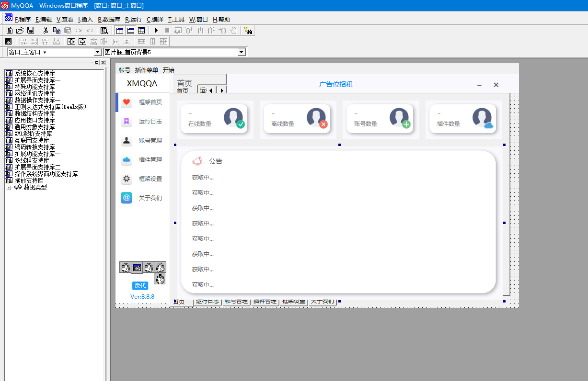Open the 图片框_首页背景5 component dropdown
Image resolution: width=588 pixels, height=381 pixels.
coord(241,52)
